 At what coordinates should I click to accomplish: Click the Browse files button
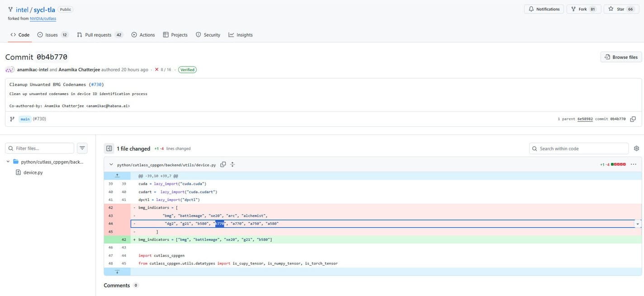pos(620,57)
